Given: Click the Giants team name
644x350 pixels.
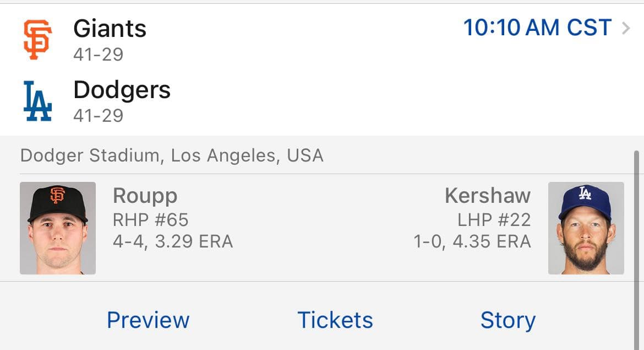Looking at the screenshot, I should point(110,29).
